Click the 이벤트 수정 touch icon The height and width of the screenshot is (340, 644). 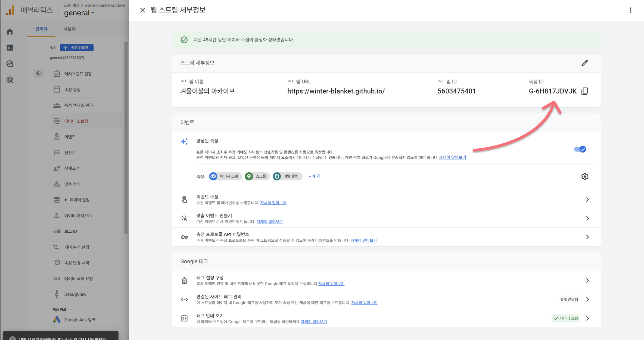[184, 199]
